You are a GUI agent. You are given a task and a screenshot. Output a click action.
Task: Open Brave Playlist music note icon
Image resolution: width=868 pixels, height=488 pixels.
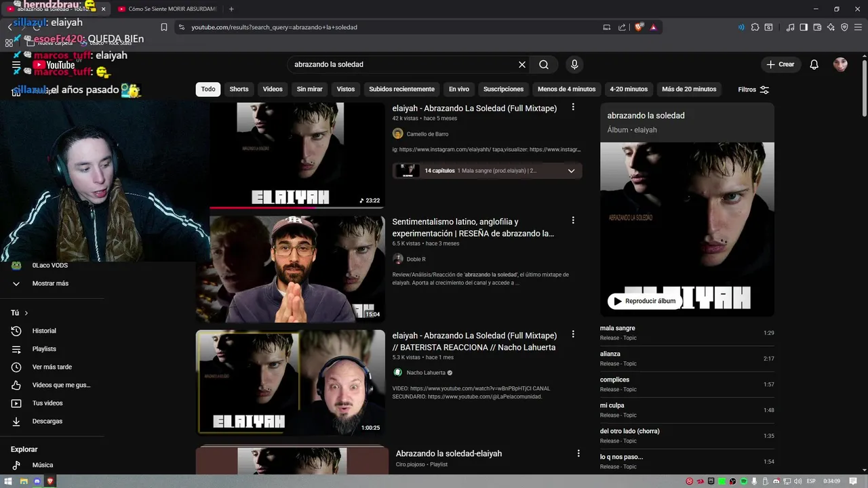[790, 27]
